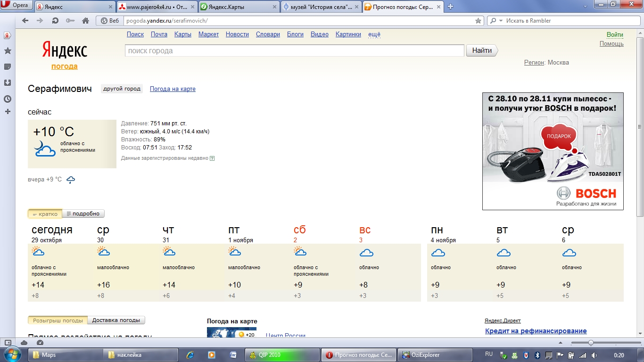Open Кредит на рефинансирование ad link

(x=536, y=331)
